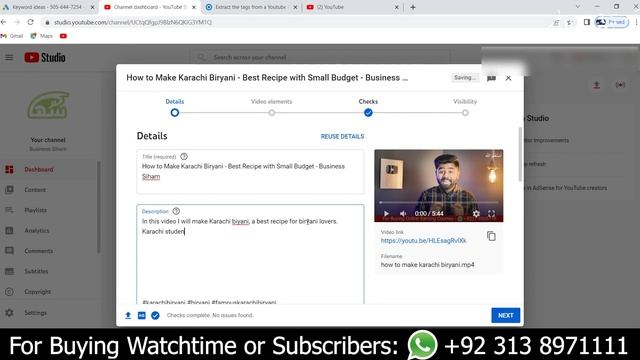Click the Go live icon in header
Image resolution: width=640 pixels, height=360 pixels.
pos(620,85)
